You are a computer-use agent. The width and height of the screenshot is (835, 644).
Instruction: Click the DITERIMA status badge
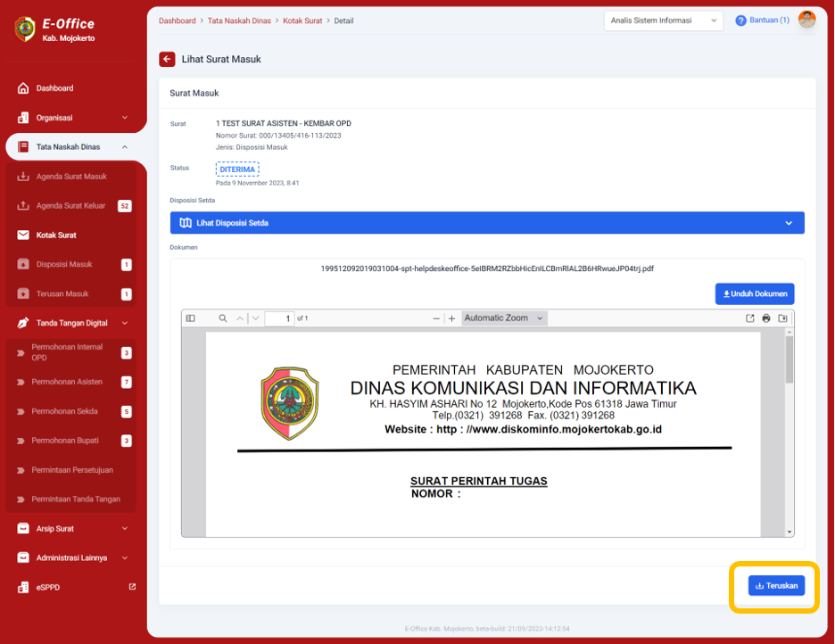pos(237,169)
